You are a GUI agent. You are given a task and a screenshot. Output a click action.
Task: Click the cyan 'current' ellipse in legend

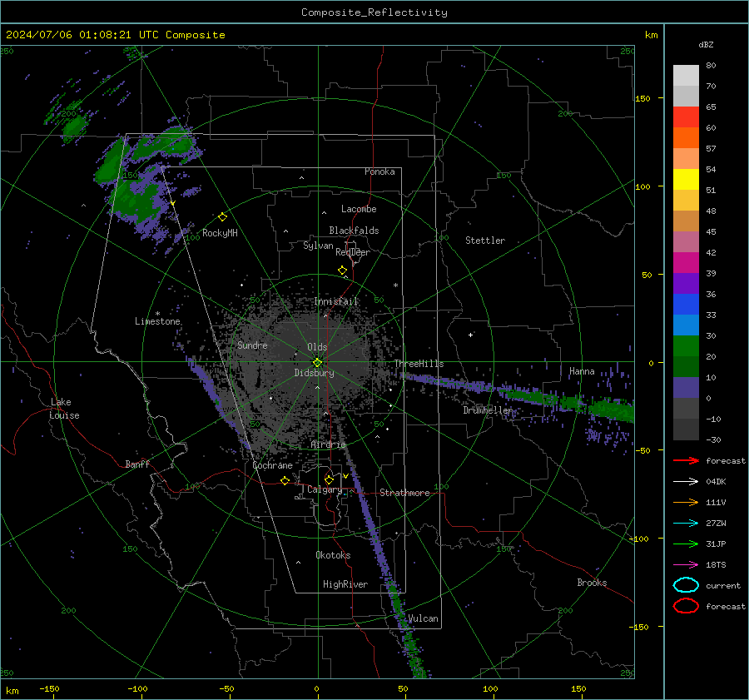[686, 585]
